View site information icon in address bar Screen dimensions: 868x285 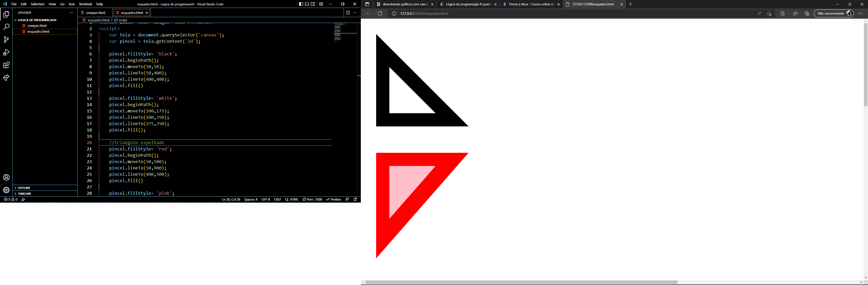[394, 13]
